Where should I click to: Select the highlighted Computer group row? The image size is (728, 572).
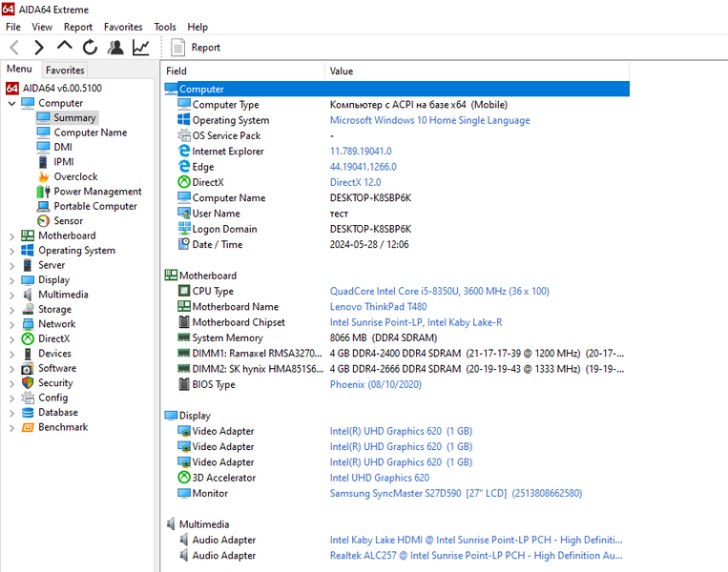[x=397, y=89]
